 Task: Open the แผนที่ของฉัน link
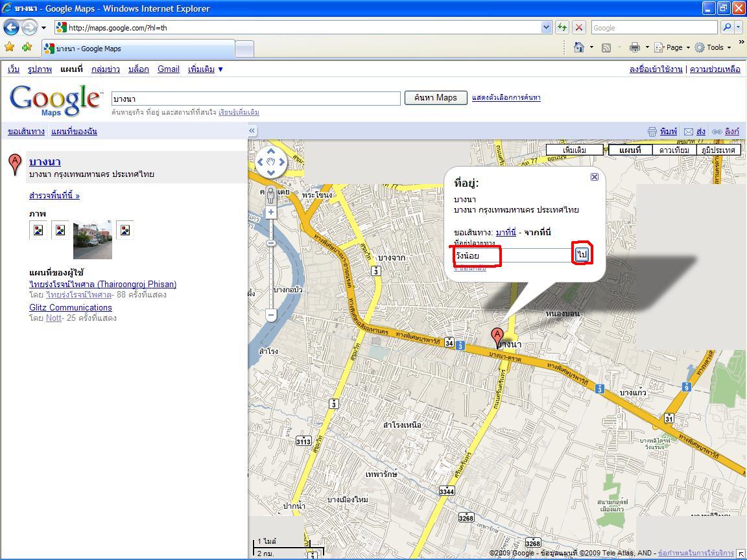[x=74, y=132]
